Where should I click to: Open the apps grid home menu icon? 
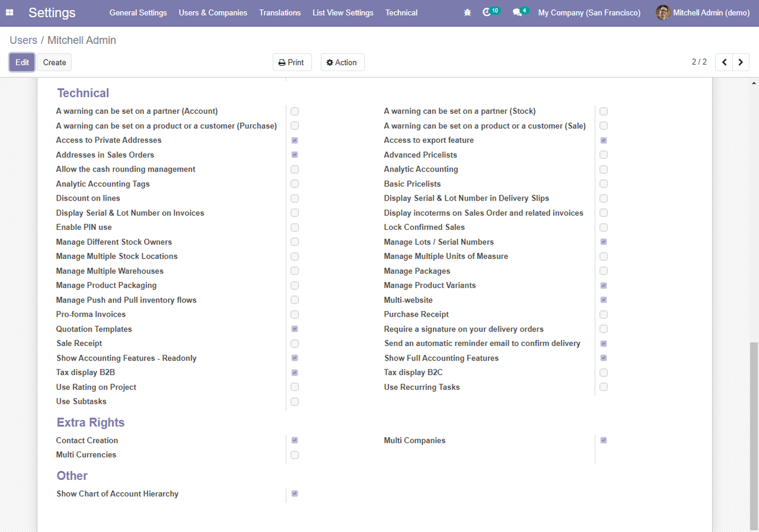click(9, 12)
